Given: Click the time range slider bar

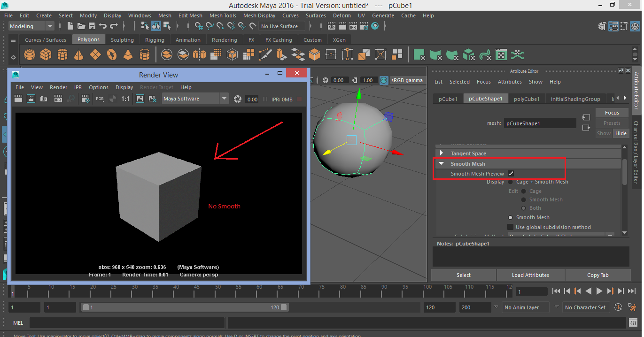Looking at the screenshot, I should (x=185, y=307).
